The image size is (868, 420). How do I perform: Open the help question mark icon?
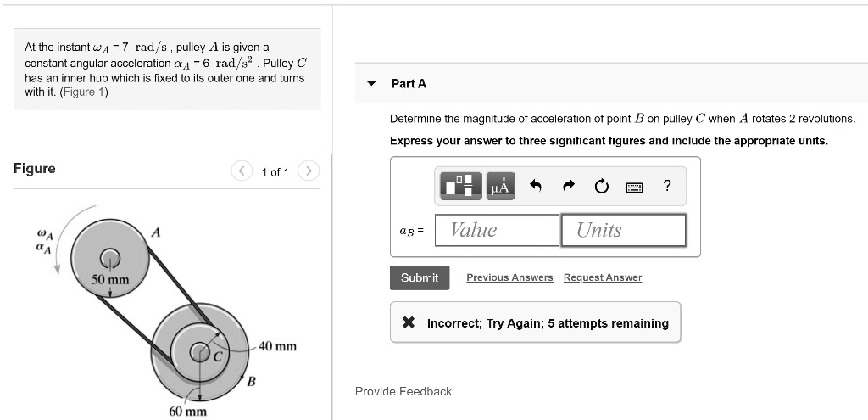click(667, 186)
